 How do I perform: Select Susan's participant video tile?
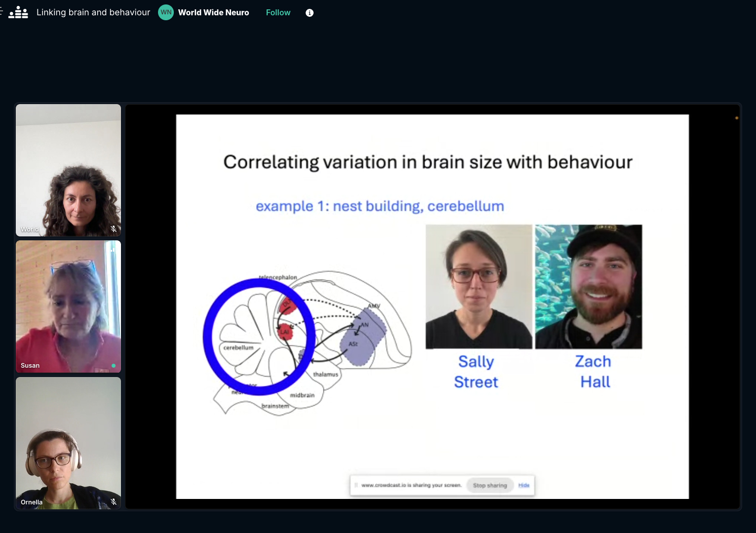(x=68, y=306)
